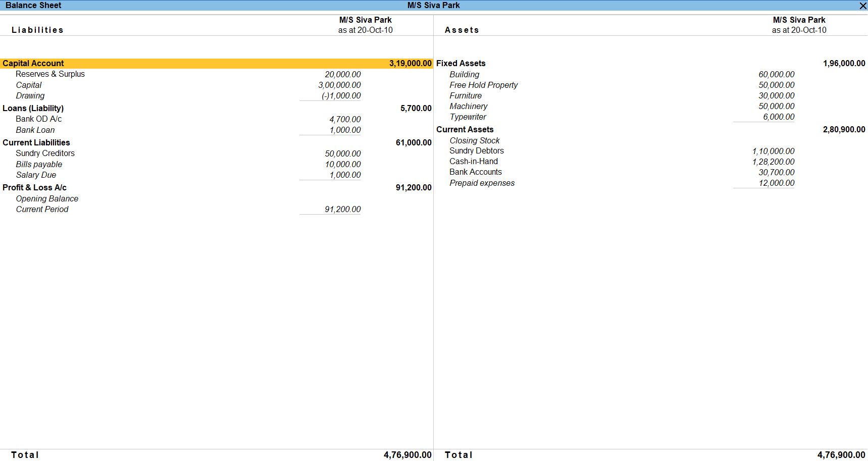Open Reserves & Surplus ledger
Screen dimensions: 868x461
coord(50,74)
